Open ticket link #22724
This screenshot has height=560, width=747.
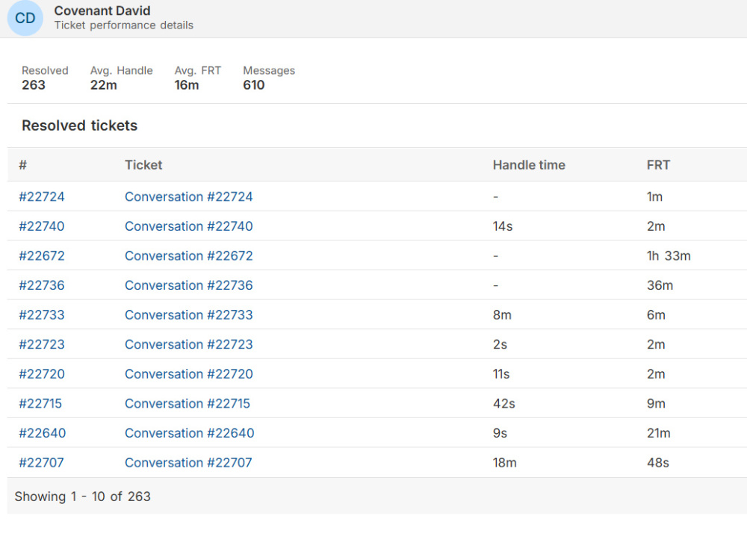click(41, 196)
